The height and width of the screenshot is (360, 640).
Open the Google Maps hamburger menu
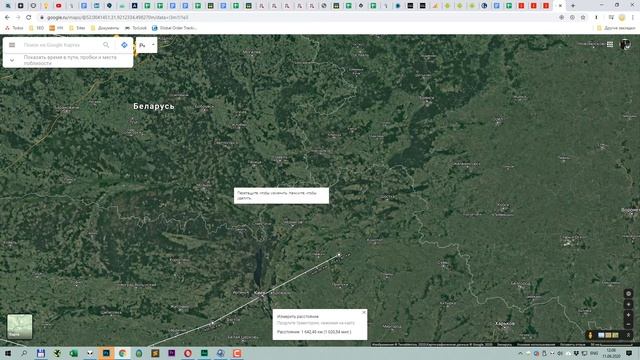12,45
